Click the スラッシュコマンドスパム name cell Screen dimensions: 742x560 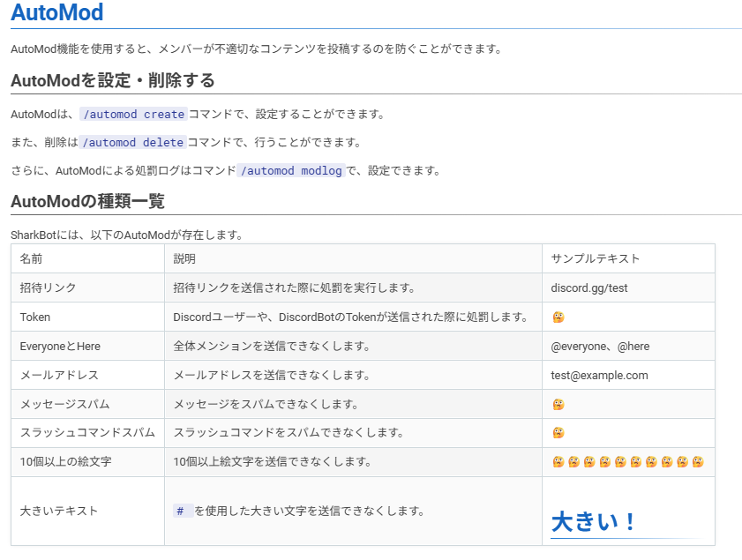(87, 433)
